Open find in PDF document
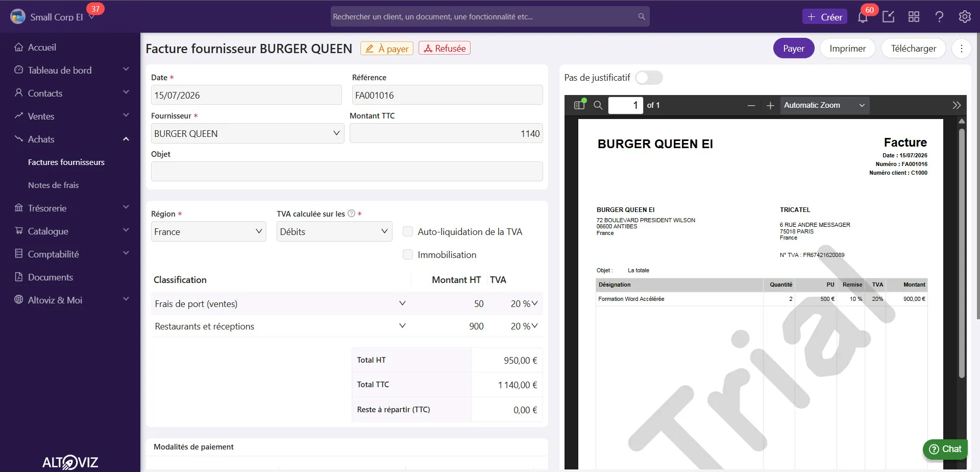The height and width of the screenshot is (472, 980). click(x=598, y=105)
